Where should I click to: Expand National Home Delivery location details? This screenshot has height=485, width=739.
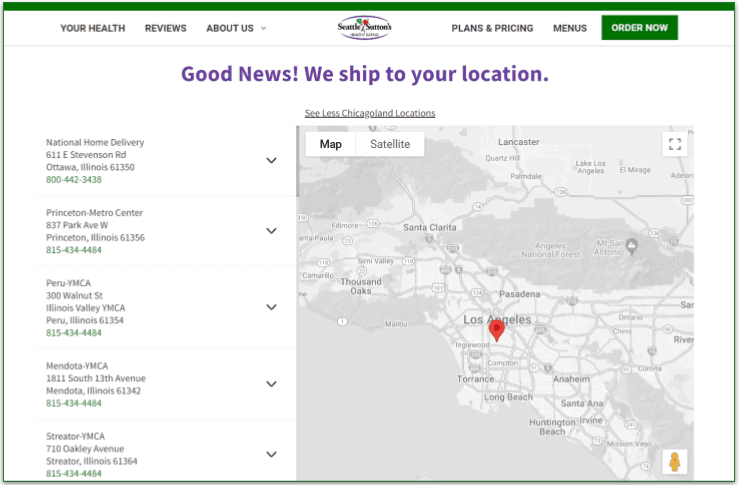[271, 160]
